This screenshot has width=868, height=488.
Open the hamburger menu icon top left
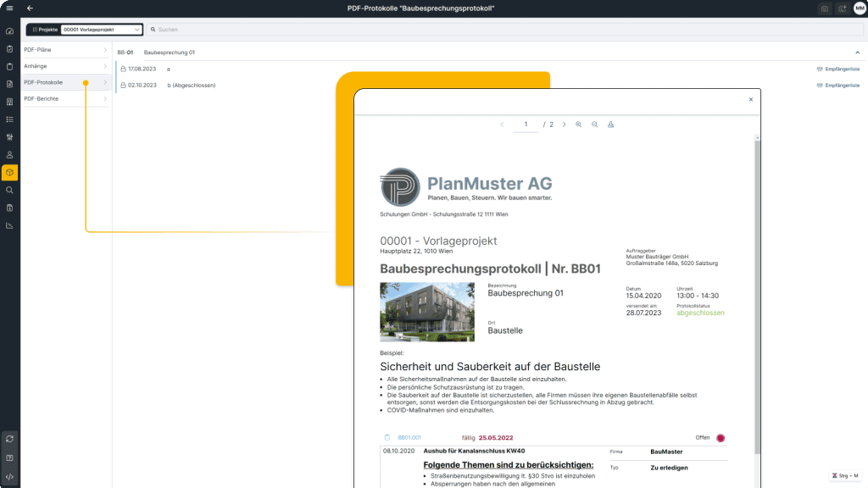tap(8, 8)
